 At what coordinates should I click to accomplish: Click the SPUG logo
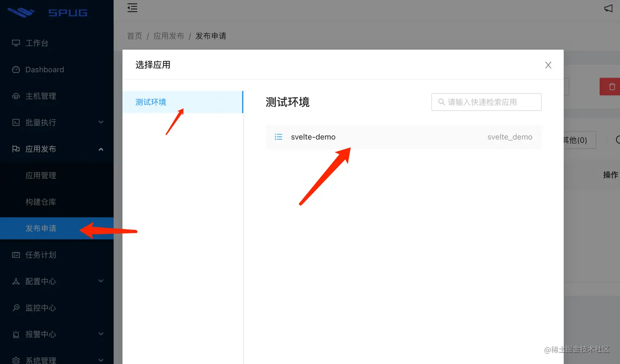47,12
